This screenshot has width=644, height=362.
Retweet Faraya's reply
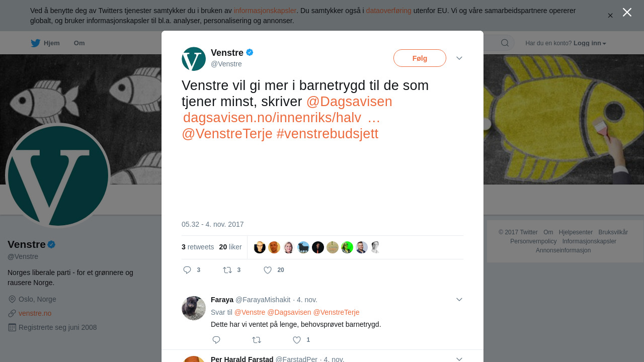coord(257,340)
